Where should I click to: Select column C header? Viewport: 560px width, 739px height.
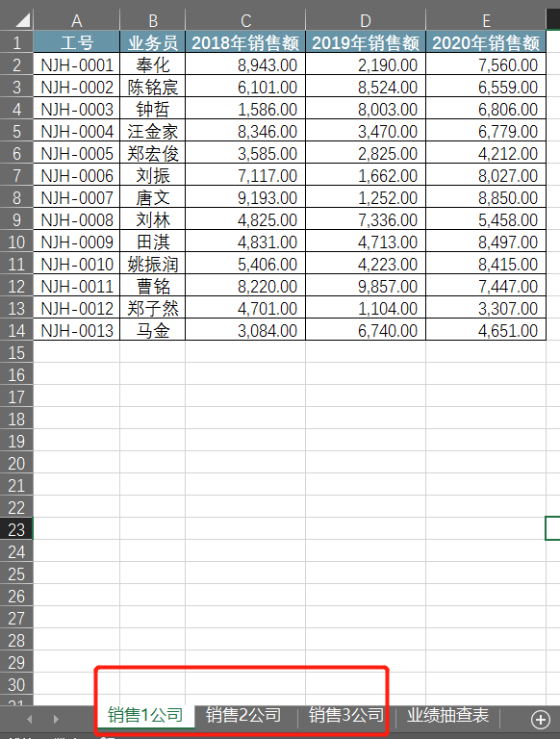245,21
